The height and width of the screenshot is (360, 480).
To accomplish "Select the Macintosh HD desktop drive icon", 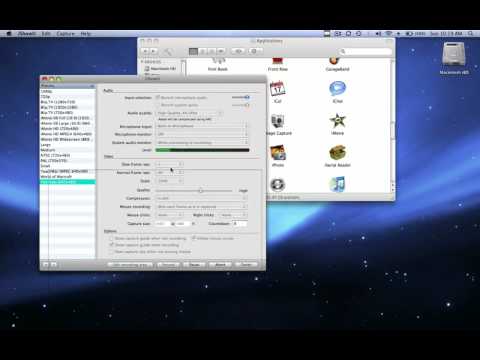I will pos(454,55).
